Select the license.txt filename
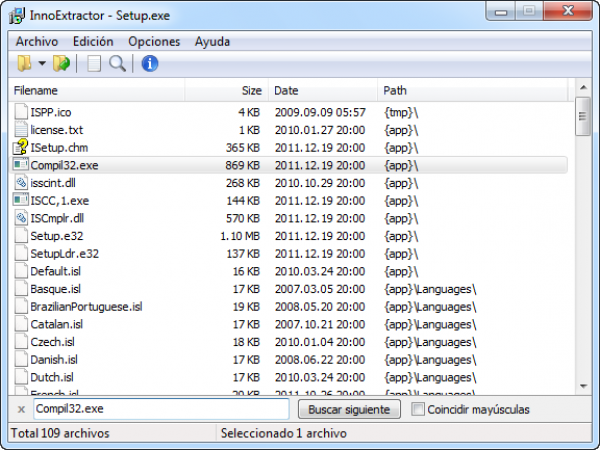Screen dimensions: 600x450 click(57, 130)
